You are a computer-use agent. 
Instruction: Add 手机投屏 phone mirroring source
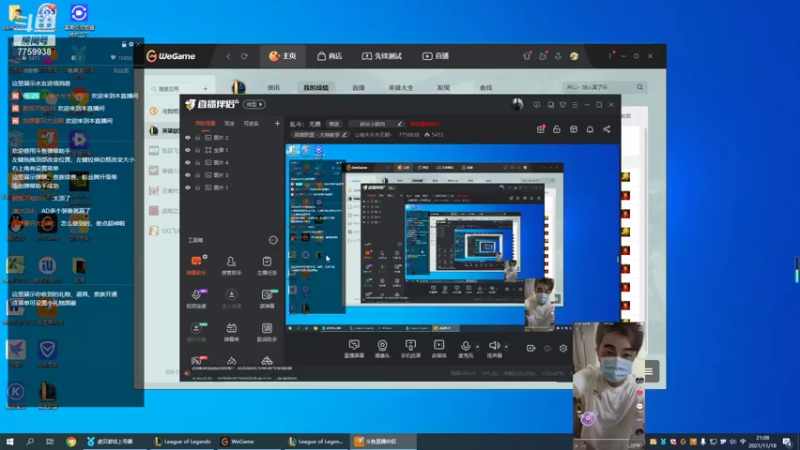411,349
